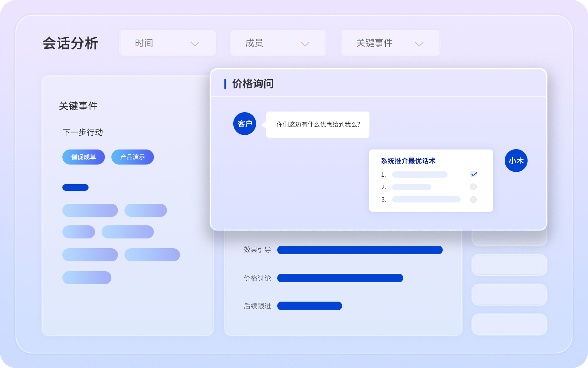The height and width of the screenshot is (368, 588).
Task: Open the 成员 filter dropdown
Action: point(278,43)
